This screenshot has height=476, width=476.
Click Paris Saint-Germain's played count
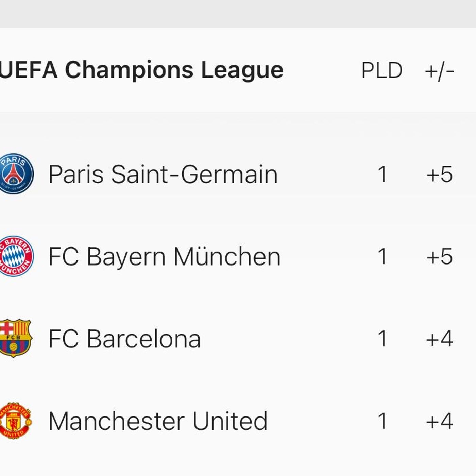coord(382,174)
